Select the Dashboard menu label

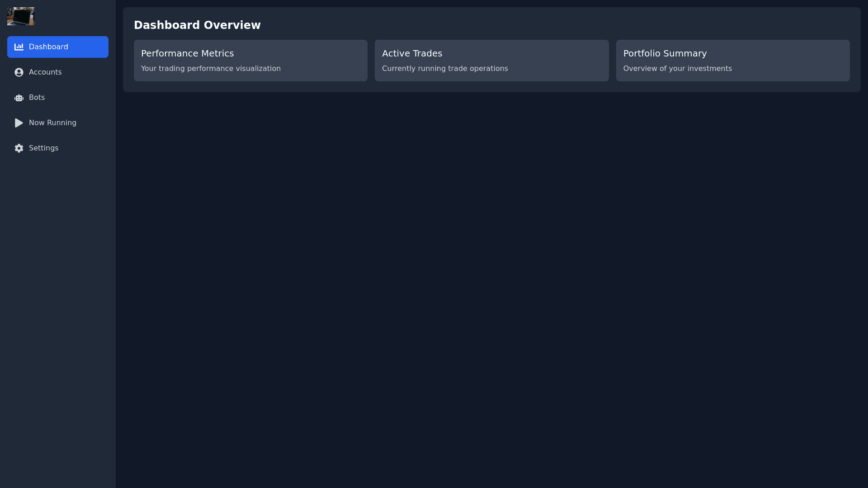coord(48,47)
